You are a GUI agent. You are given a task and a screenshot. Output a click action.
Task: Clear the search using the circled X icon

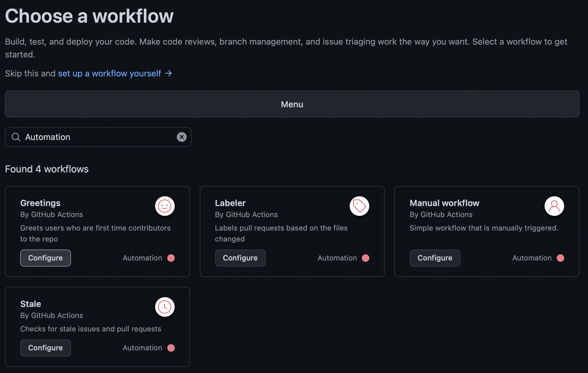coord(182,137)
